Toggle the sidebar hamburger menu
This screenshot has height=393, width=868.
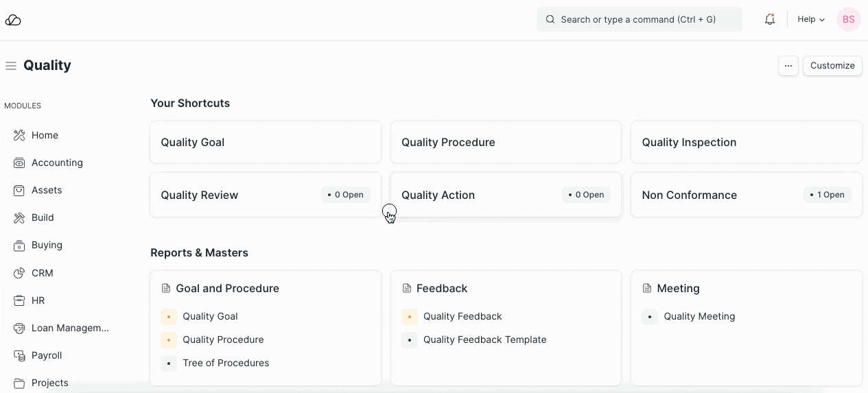click(11, 66)
